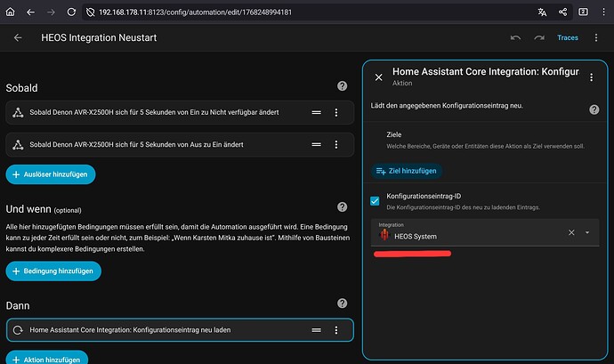Open automation editor overflow menu
Image resolution: width=614 pixels, height=364 pixels.
[596, 37]
